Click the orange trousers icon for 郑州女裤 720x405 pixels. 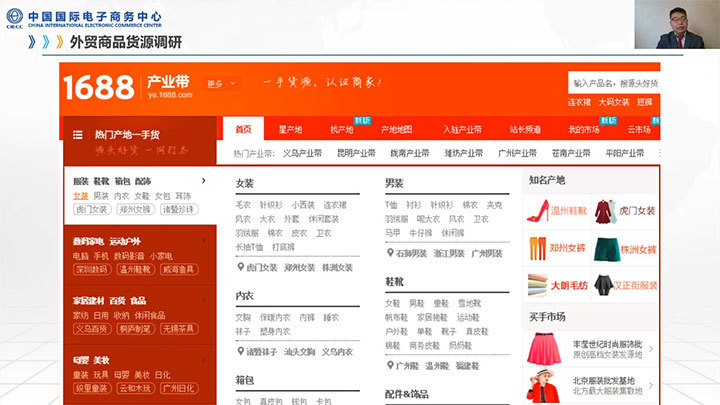point(537,249)
